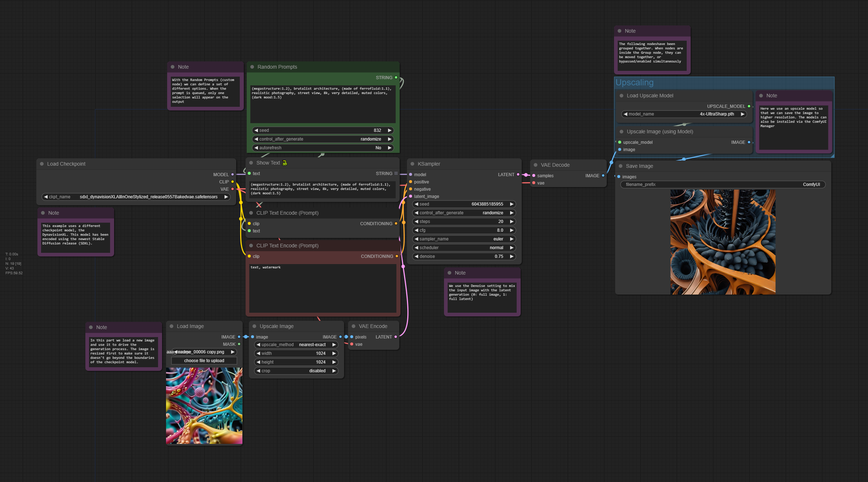Toggle the Random Prompts autorefresh setting
868x482 pixels.
[x=323, y=148]
